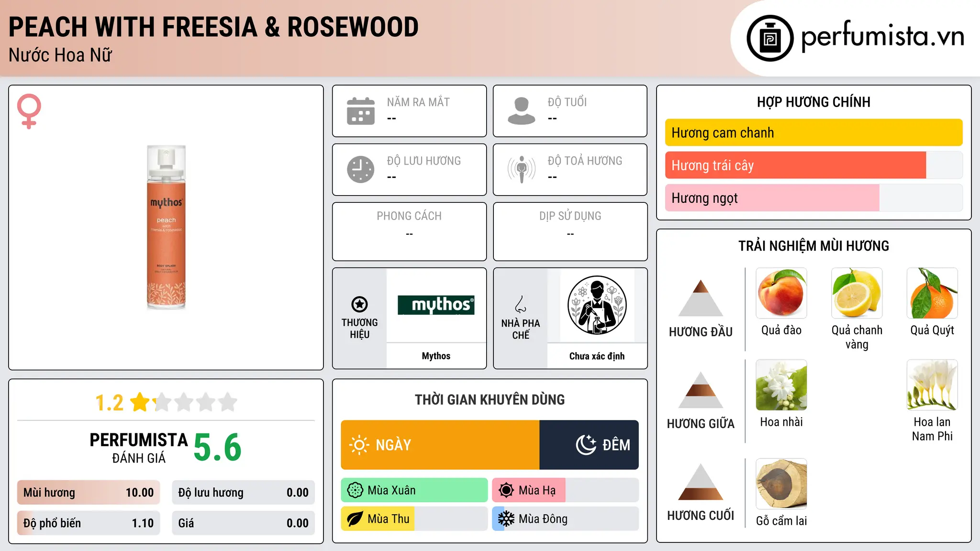Click the person icon beside Độ Tuổi

point(522,111)
